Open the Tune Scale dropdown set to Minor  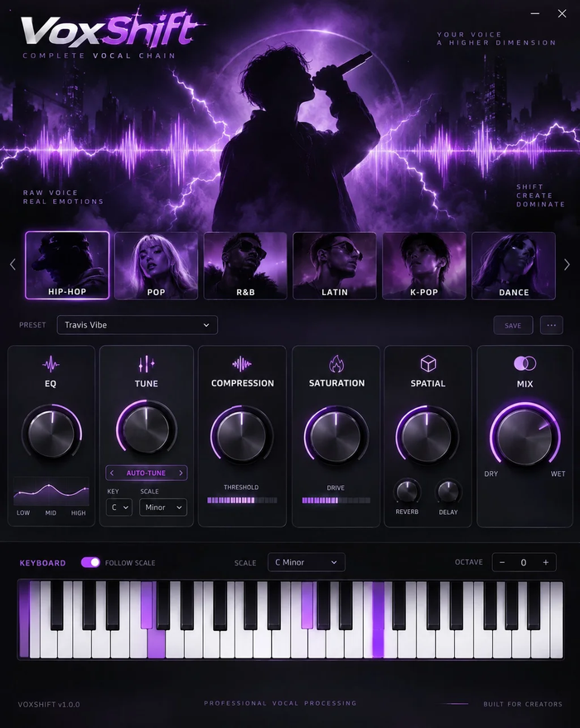point(163,507)
